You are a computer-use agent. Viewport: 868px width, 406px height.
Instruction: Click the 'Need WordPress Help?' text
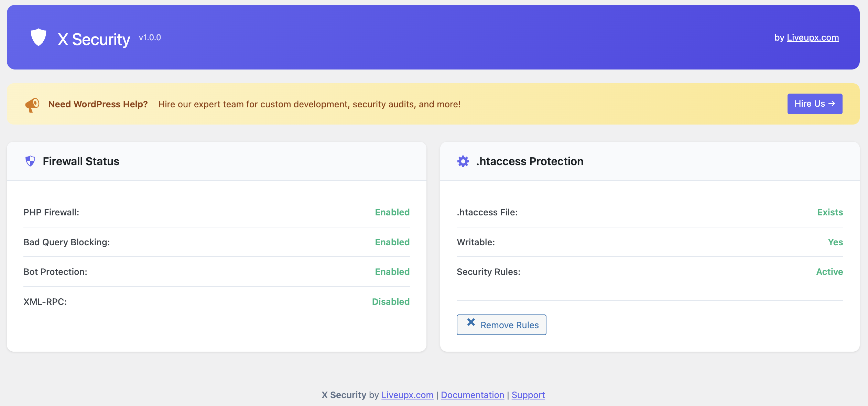(x=98, y=104)
